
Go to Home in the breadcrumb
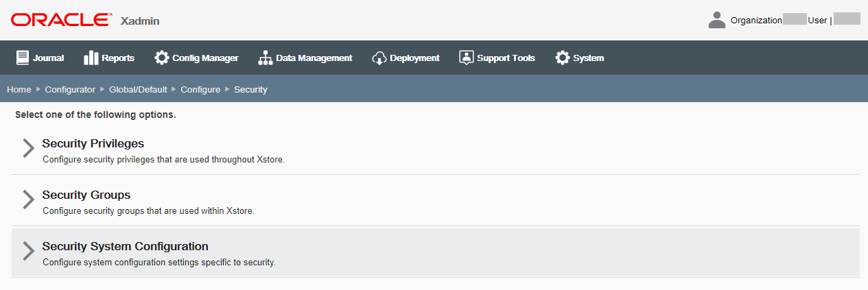tap(19, 89)
